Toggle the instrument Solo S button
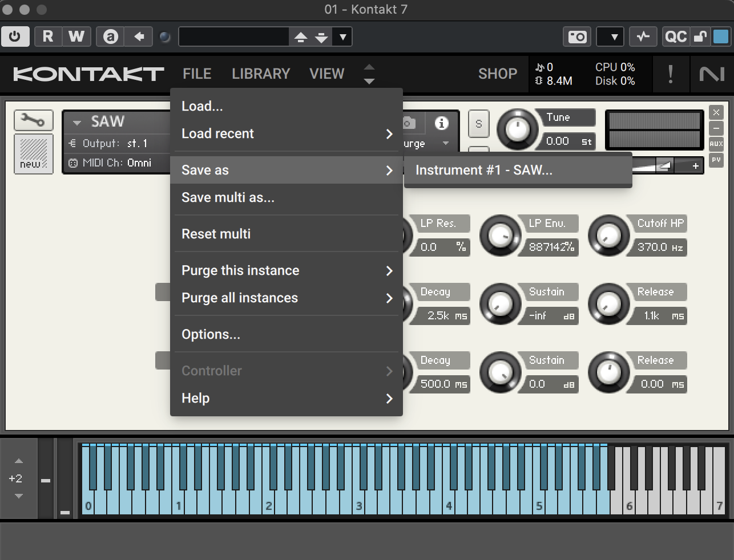Viewport: 734px width, 560px height. 479,124
